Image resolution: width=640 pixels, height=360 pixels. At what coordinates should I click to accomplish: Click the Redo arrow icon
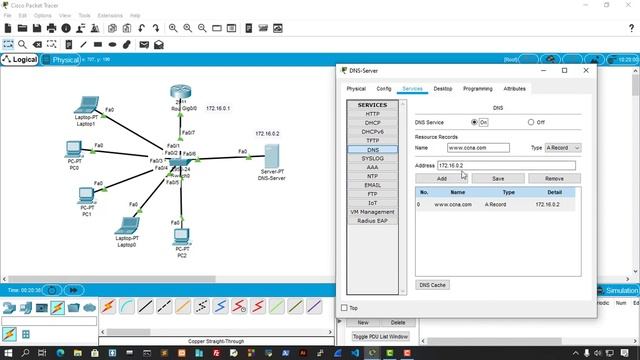pos(156,28)
